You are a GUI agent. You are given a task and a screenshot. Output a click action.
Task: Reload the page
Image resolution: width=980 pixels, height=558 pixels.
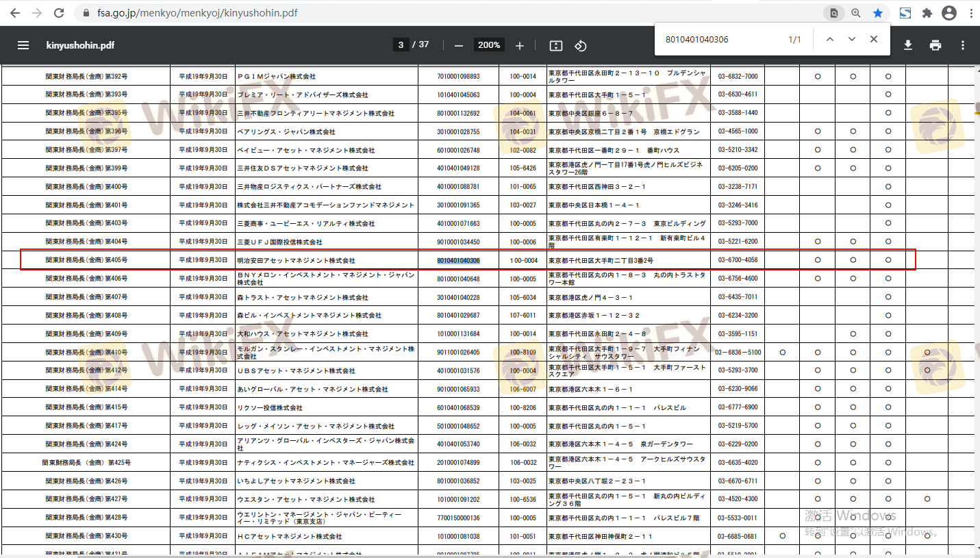[x=59, y=13]
